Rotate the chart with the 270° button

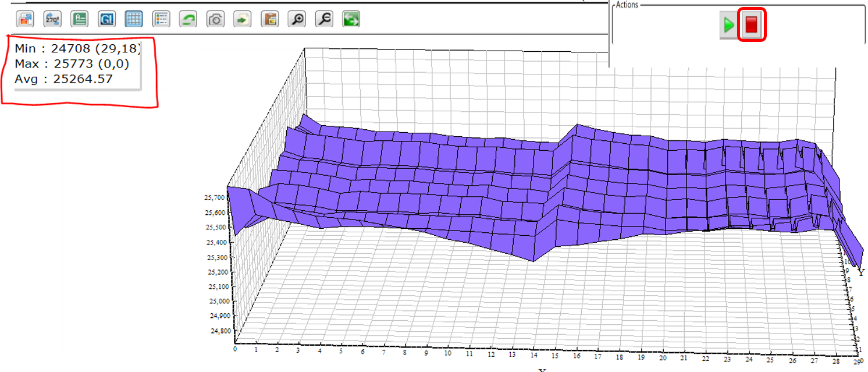[x=52, y=19]
